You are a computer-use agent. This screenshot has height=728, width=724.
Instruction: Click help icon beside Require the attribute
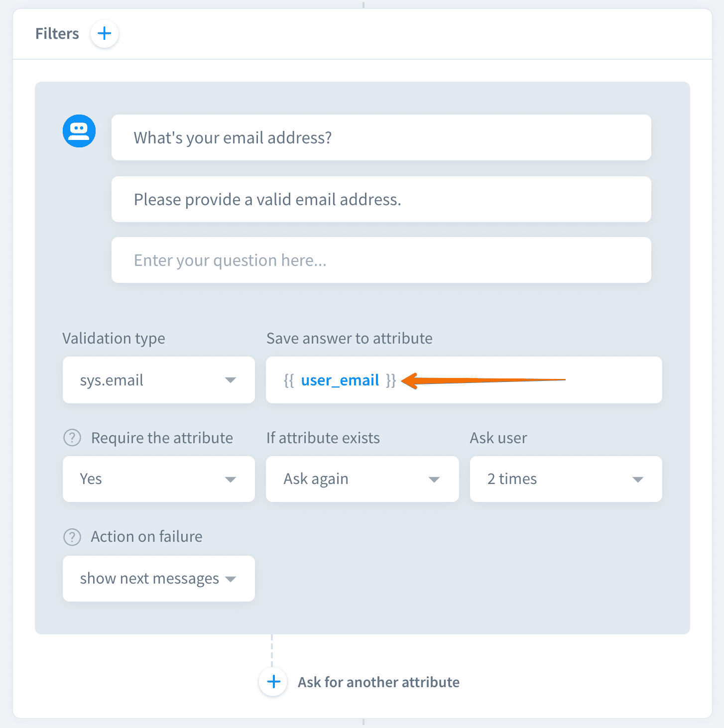[x=72, y=438]
